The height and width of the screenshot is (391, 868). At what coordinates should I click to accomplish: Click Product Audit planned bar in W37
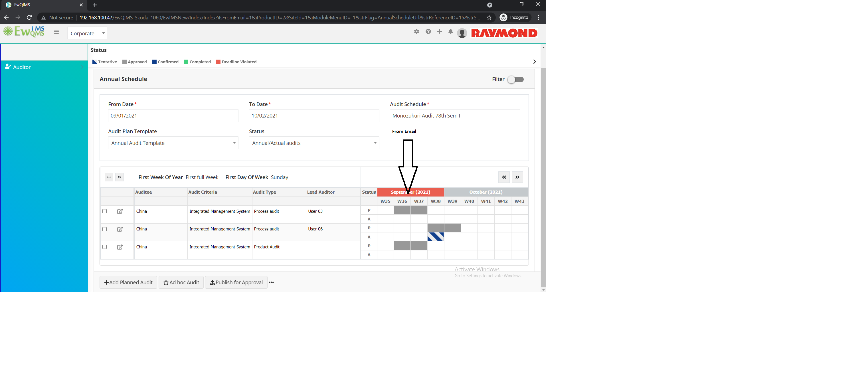pyautogui.click(x=419, y=246)
